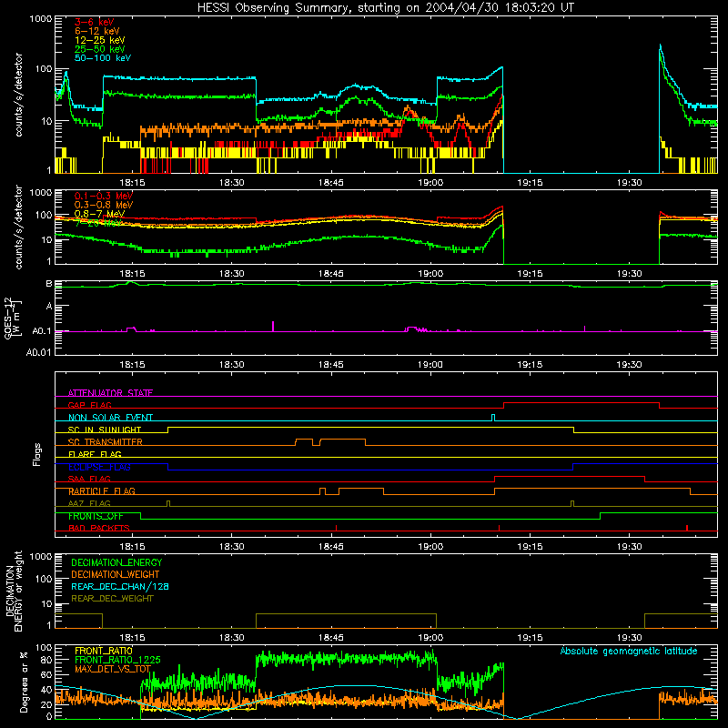Select the yellow FRONT_RATIO legend label
Image resolution: width=728 pixels, height=728 pixels.
104,651
